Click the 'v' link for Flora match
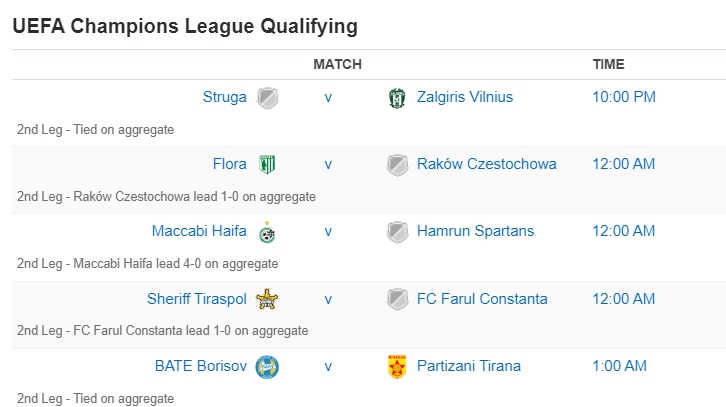Screen dimensions: 726x407 [328, 164]
